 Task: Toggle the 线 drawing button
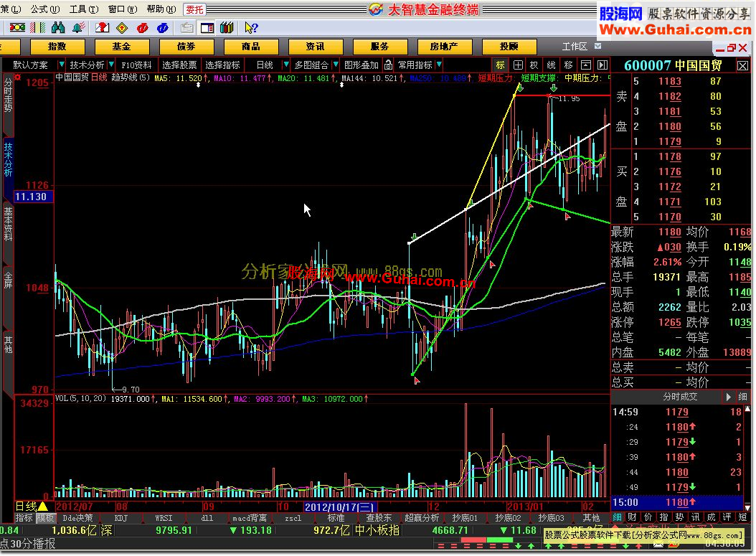551,65
